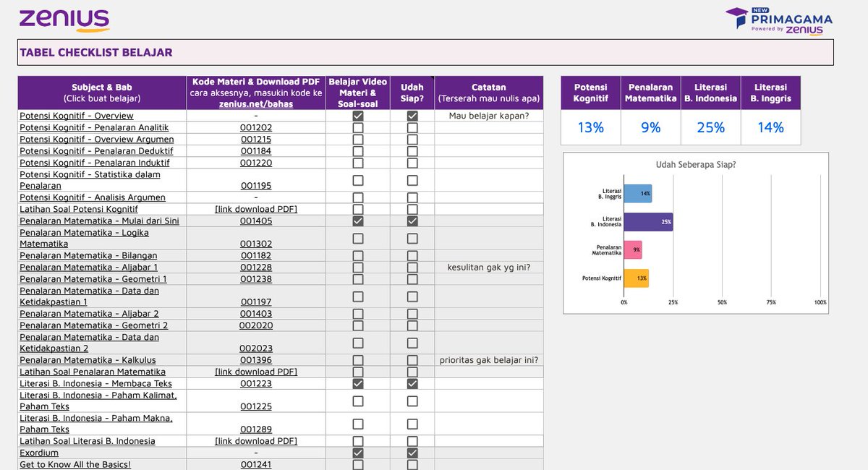Open the Potensi Kognitif - Overview lesson
Screen dimensions: 868x470
pos(76,116)
